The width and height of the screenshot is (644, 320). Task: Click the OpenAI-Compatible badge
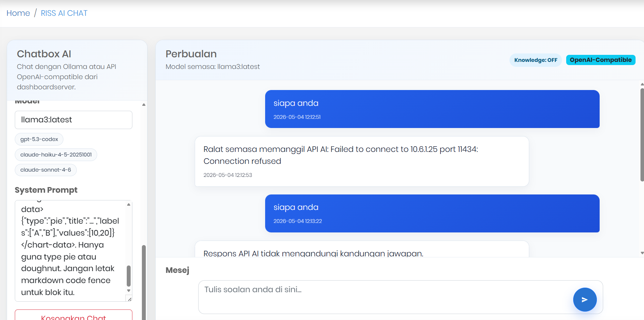[x=601, y=60]
